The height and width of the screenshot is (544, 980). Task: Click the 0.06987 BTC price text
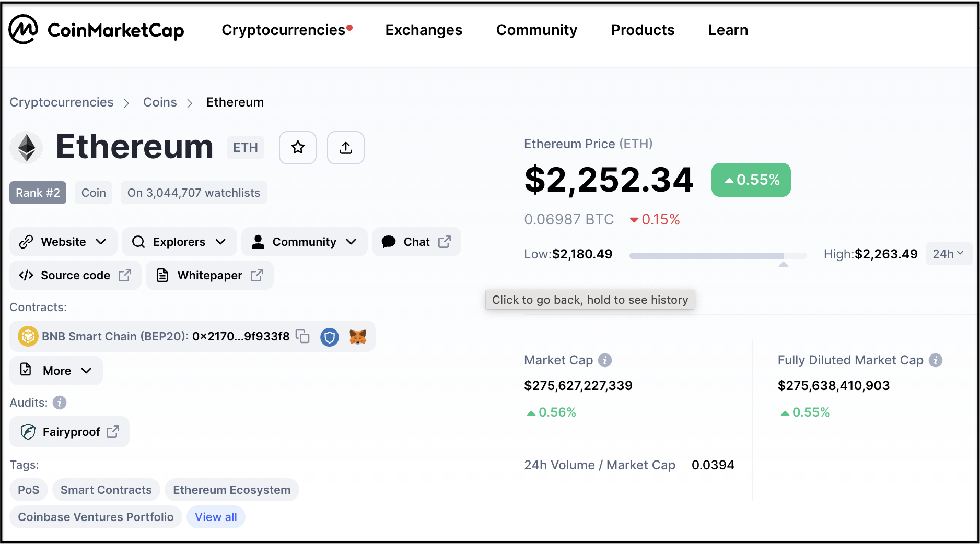[x=569, y=219]
